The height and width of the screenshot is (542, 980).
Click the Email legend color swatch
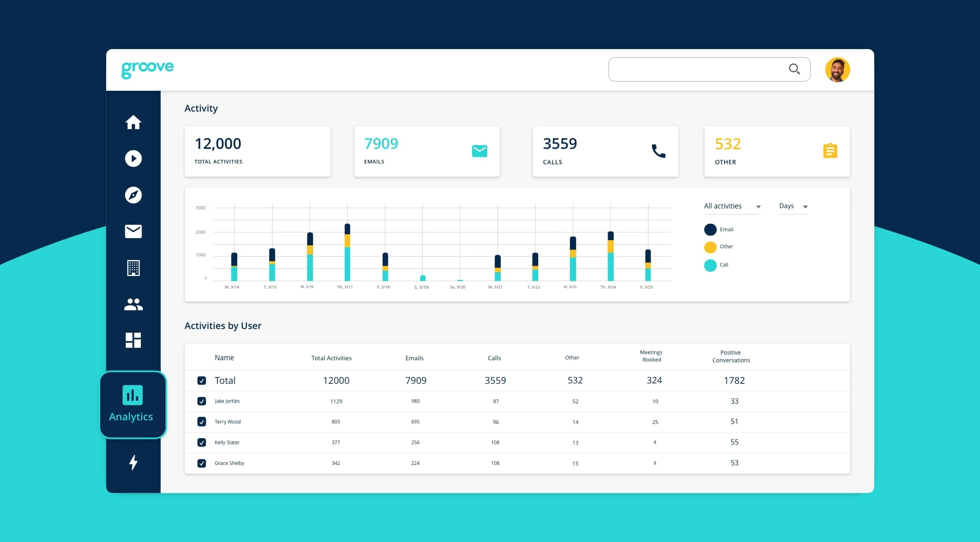[710, 229]
